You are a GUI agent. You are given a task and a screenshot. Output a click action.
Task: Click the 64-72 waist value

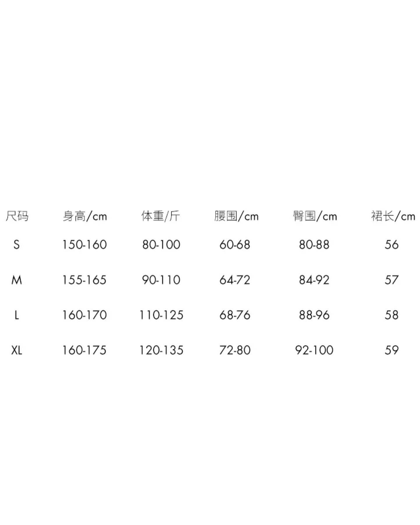tap(235, 280)
